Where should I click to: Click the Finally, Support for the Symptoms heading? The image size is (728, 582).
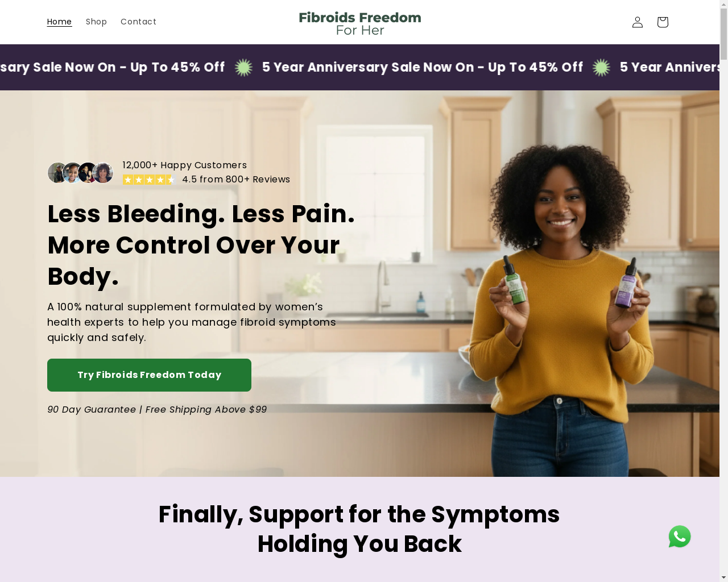(x=359, y=529)
